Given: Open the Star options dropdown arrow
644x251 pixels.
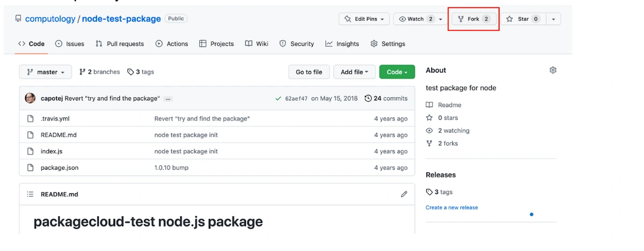Looking at the screenshot, I should point(553,19).
